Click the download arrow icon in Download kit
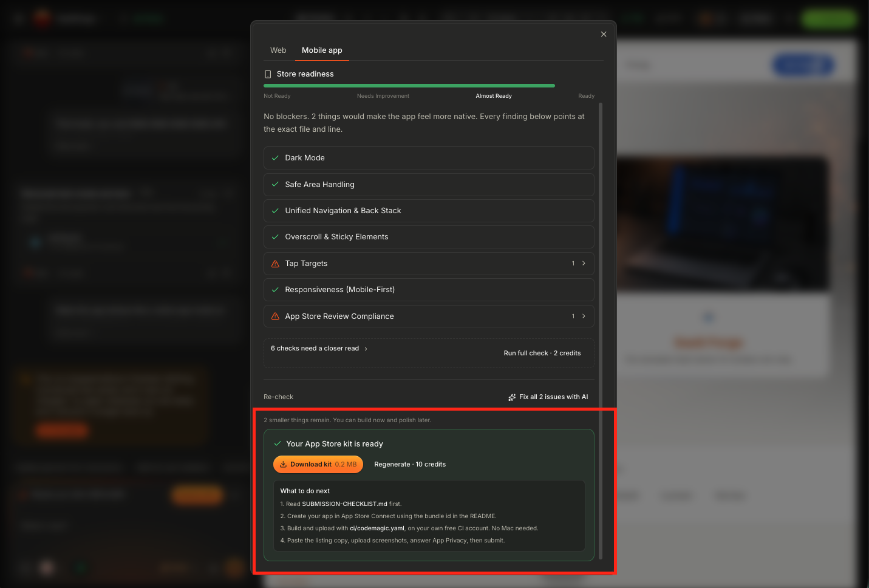Image resolution: width=869 pixels, height=588 pixels. (283, 465)
